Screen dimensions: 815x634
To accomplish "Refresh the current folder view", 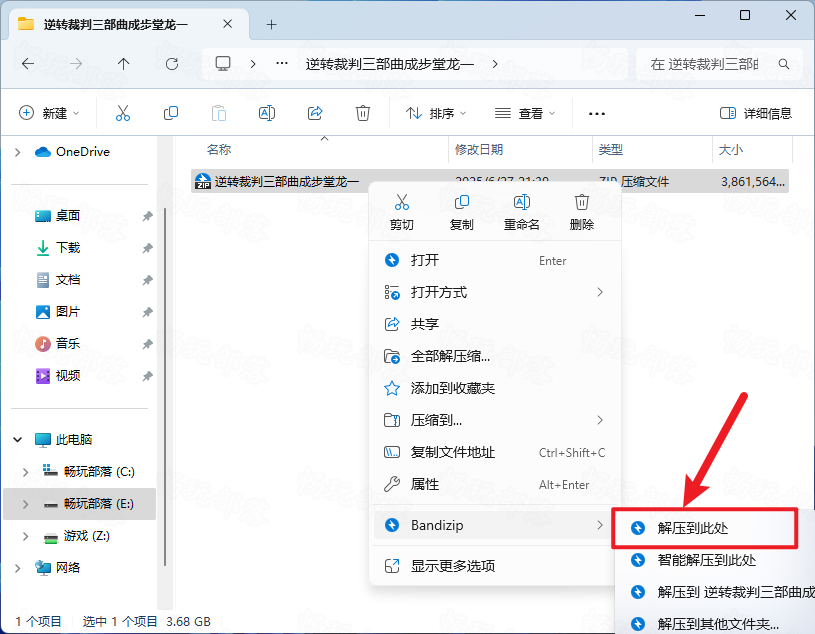I will click(x=172, y=64).
